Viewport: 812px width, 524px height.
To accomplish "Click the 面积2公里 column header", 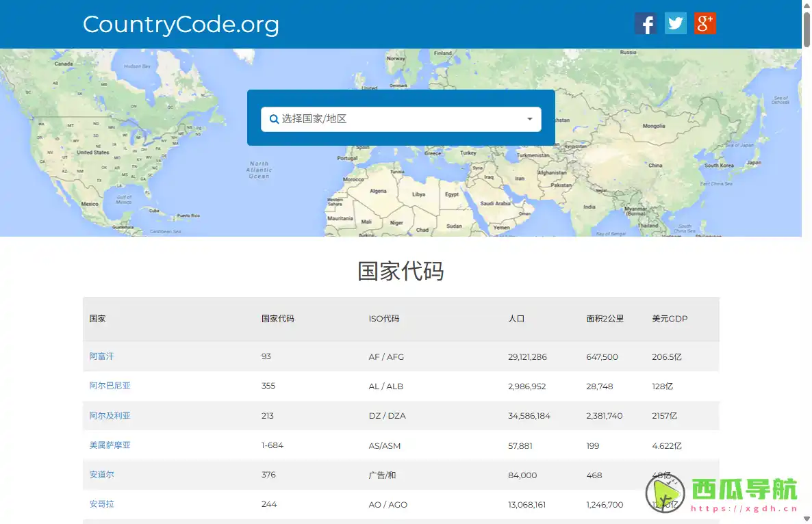I will [x=605, y=319].
